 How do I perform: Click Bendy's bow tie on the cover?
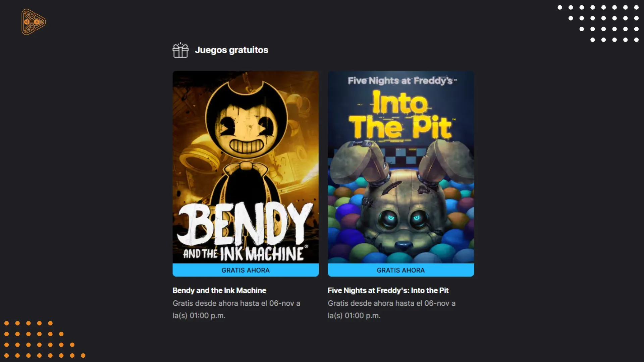(x=246, y=167)
